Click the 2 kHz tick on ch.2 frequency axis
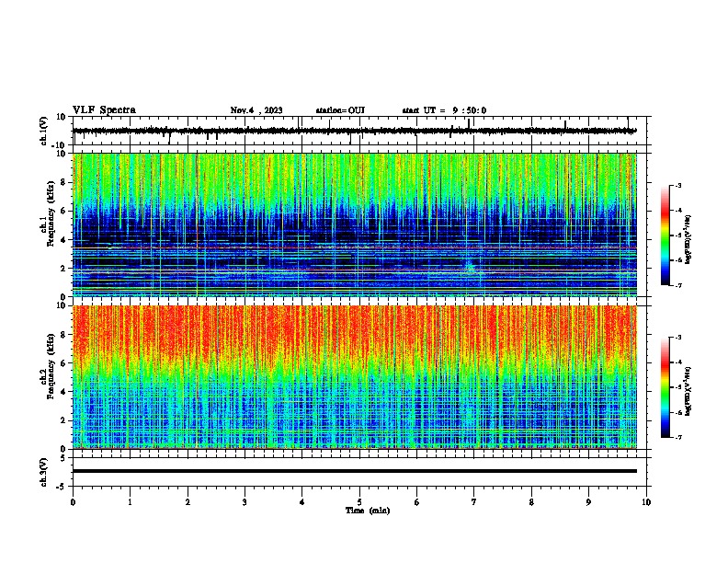 click(63, 420)
